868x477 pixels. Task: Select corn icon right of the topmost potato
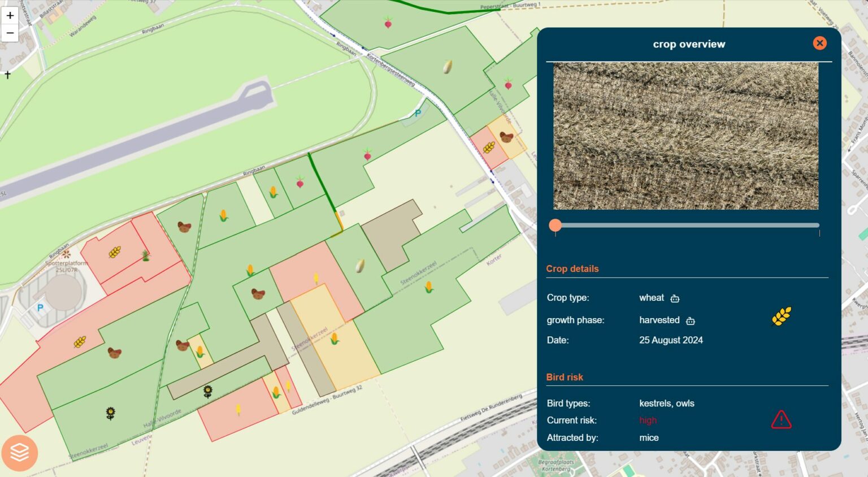click(x=223, y=215)
